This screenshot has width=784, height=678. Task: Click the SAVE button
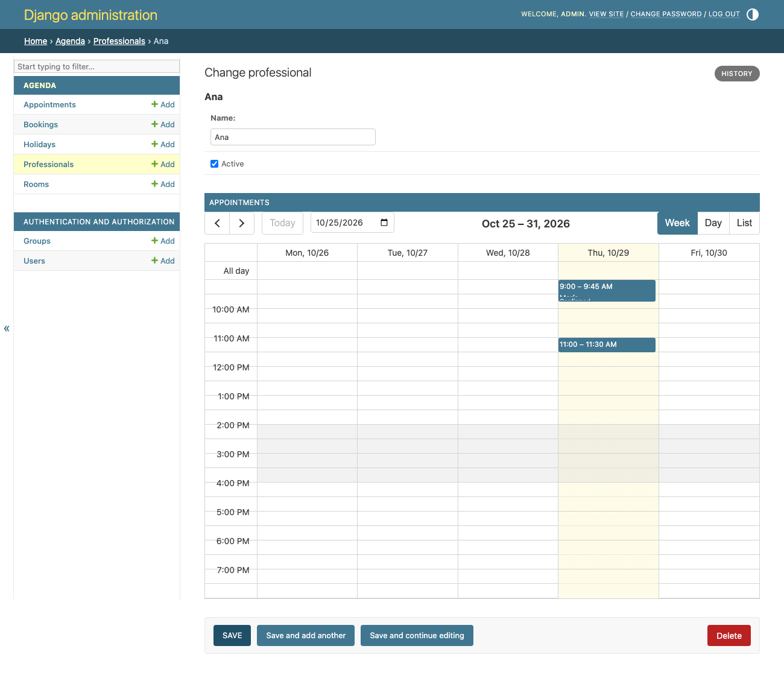(232, 636)
